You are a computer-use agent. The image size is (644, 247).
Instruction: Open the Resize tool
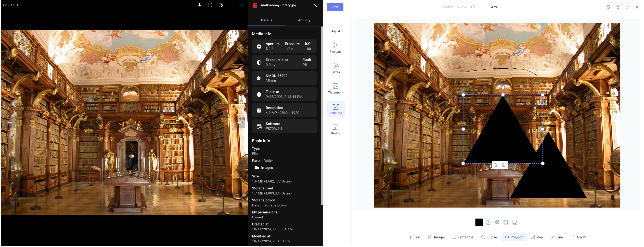pos(335,129)
